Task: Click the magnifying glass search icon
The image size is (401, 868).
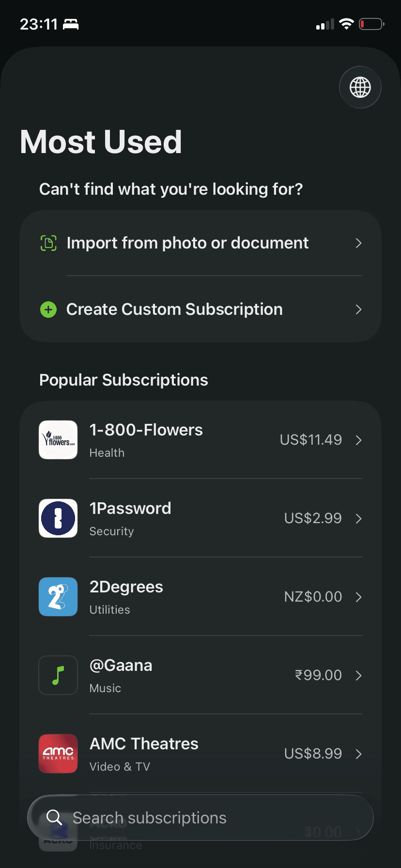Action: coord(54,818)
